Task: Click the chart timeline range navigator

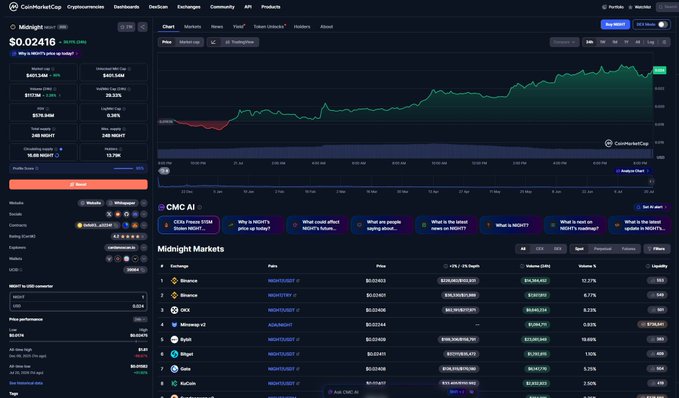Action: (405, 182)
